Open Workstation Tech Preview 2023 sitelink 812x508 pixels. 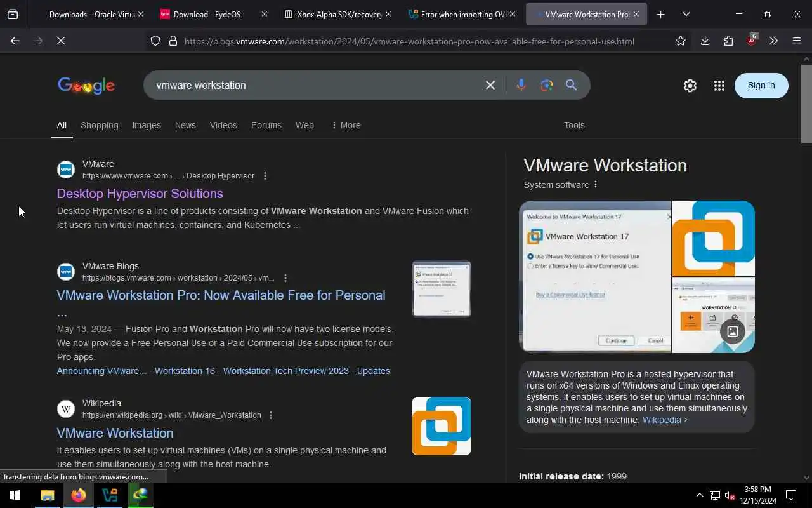click(285, 371)
